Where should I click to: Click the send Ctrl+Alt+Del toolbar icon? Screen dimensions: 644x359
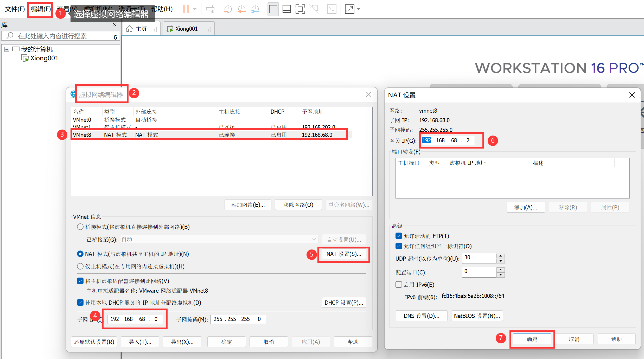point(210,9)
